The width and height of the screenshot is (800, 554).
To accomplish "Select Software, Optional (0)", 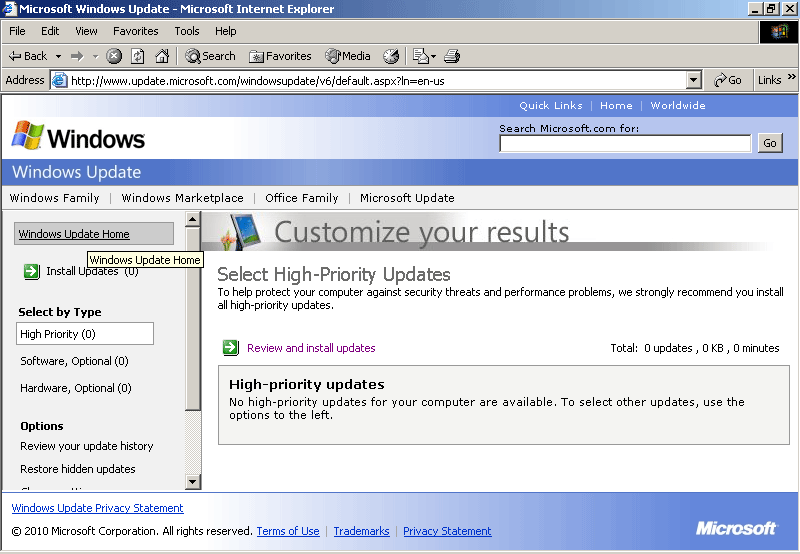I will 74,361.
